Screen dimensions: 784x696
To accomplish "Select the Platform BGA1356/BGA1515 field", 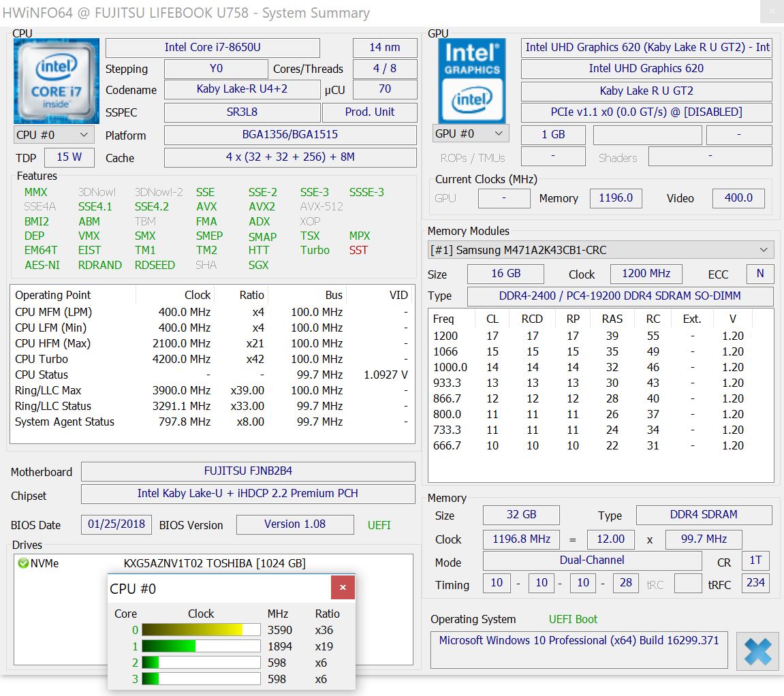I will pyautogui.click(x=290, y=135).
